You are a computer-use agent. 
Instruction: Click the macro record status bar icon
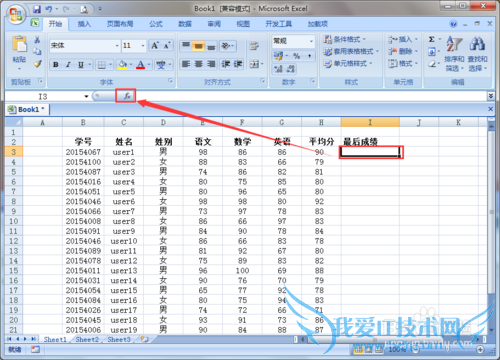click(x=35, y=350)
